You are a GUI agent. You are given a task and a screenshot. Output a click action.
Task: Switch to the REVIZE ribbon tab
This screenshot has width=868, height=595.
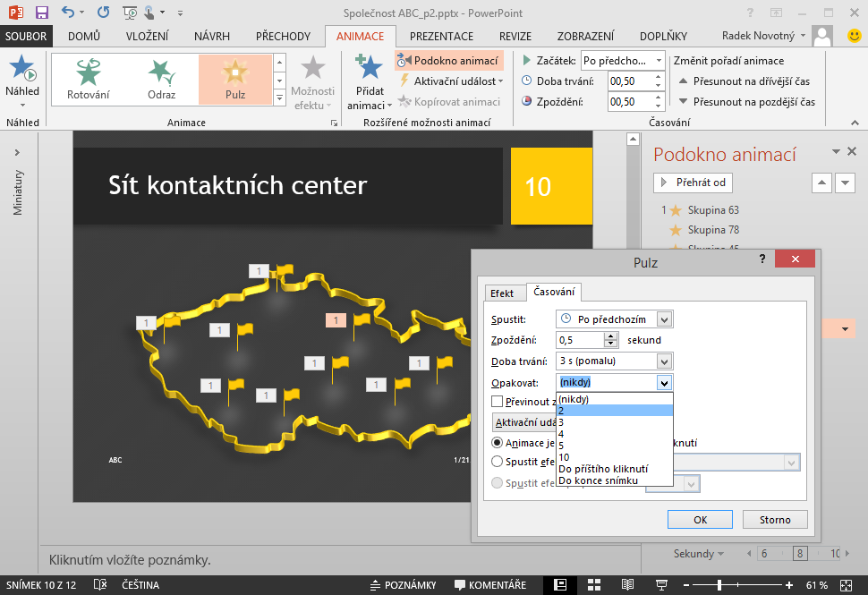pyautogui.click(x=515, y=36)
